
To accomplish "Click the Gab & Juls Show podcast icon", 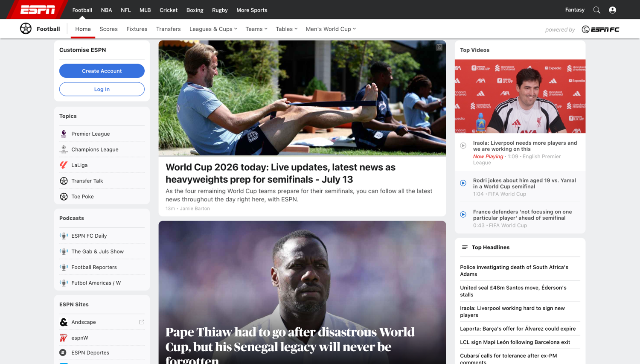I will coord(64,251).
